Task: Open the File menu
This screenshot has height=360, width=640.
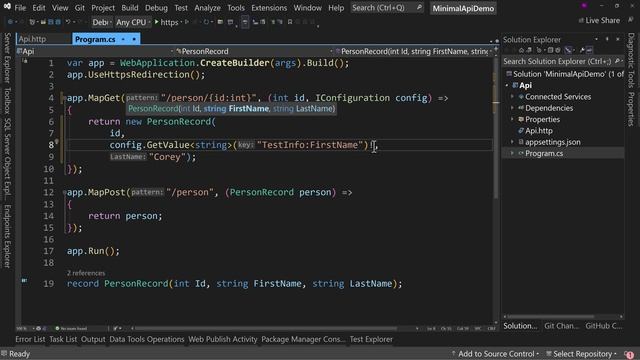Action: coord(20,8)
